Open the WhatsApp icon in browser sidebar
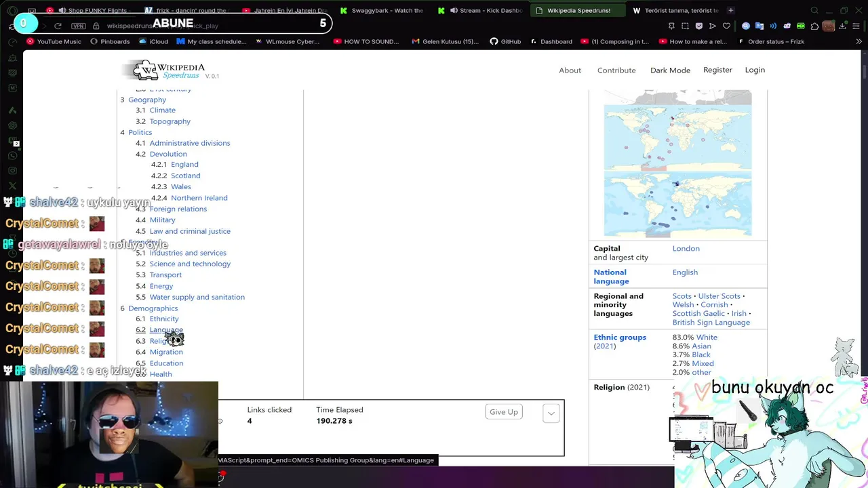Screen dimensions: 868x488 point(13,155)
